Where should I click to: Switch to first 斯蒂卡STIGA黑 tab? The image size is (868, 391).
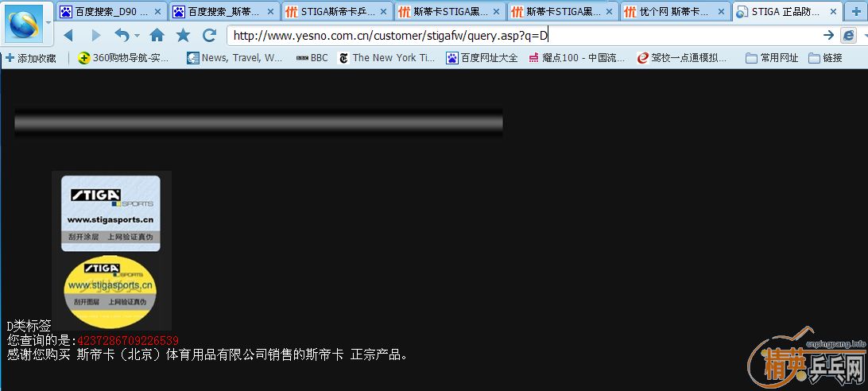[450, 12]
